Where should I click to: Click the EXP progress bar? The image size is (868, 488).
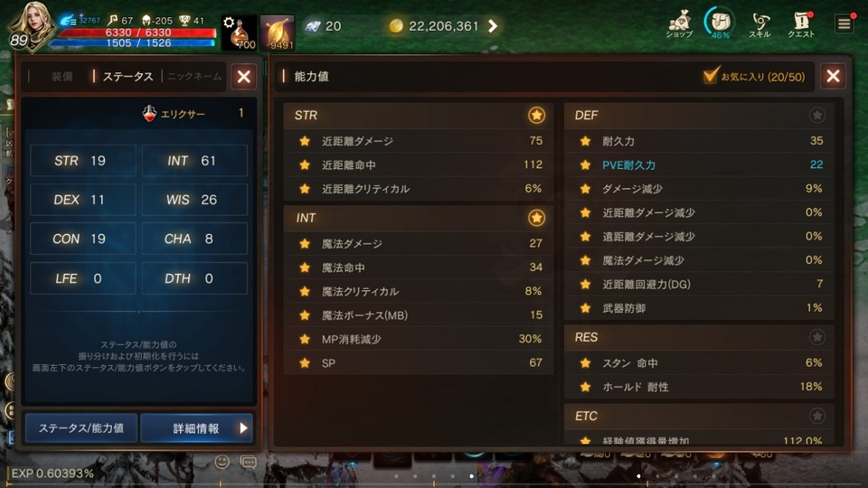434,483
